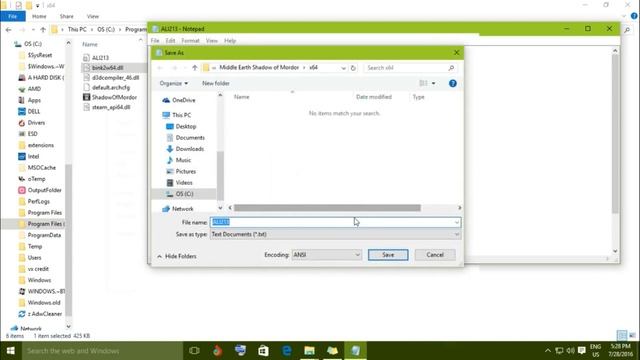The width and height of the screenshot is (640, 360).
Task: Click Hide Folders in Save As dialog
Action: 177,256
